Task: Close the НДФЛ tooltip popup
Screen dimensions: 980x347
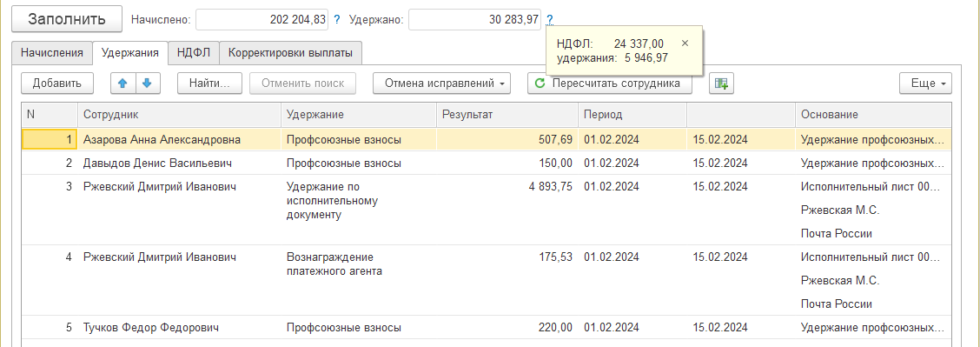Action: click(x=685, y=43)
